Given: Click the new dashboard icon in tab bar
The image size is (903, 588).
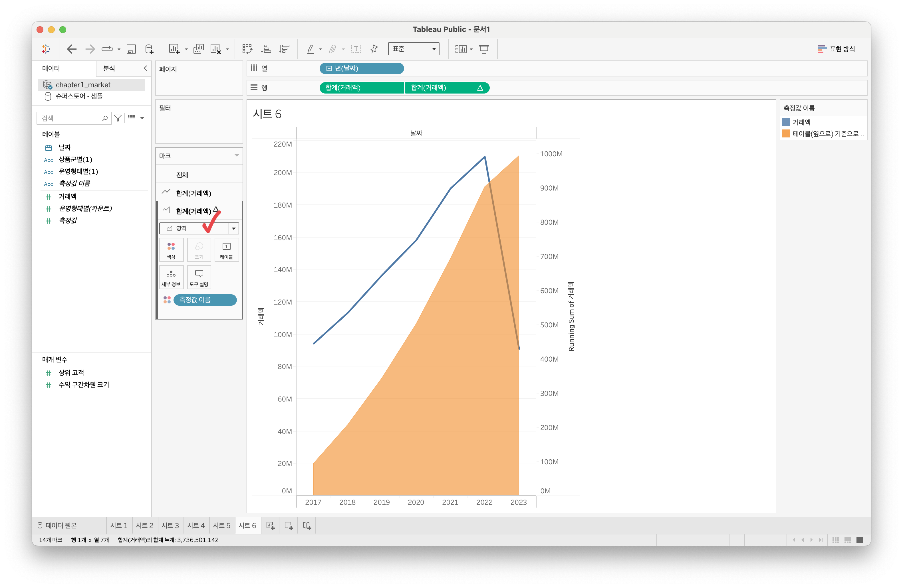Looking at the screenshot, I should point(288,526).
